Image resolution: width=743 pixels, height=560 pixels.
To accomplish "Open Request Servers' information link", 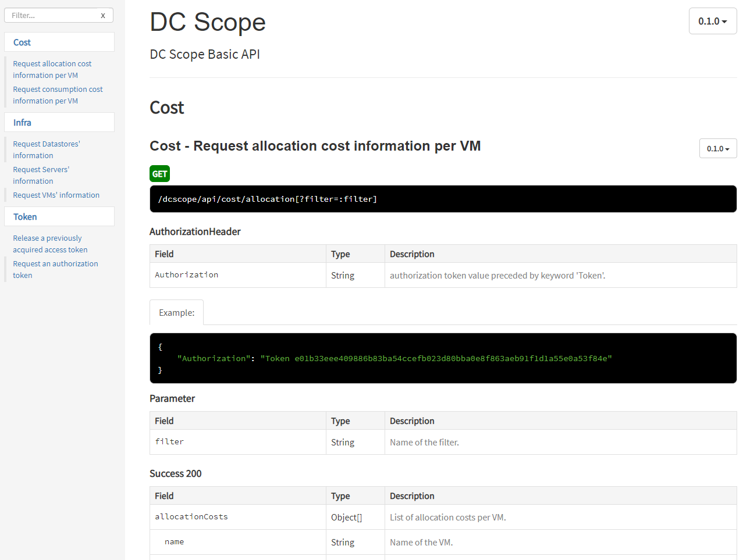I will (41, 176).
